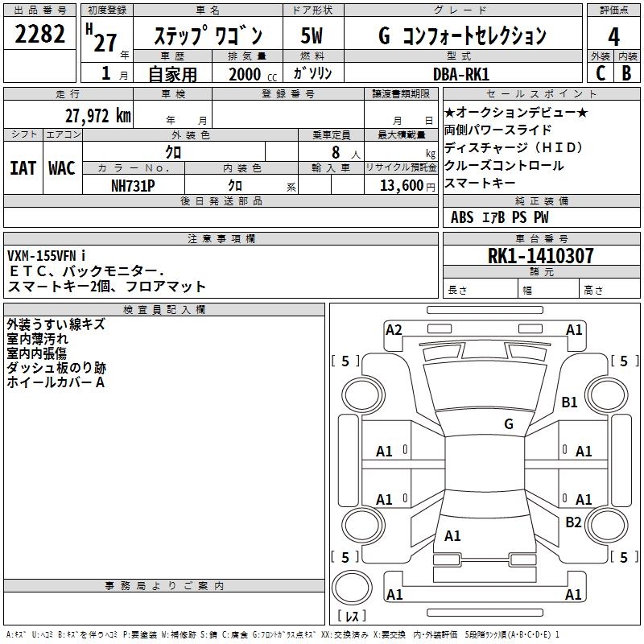Select ★オークションデビュー★ sales point

tap(516, 112)
